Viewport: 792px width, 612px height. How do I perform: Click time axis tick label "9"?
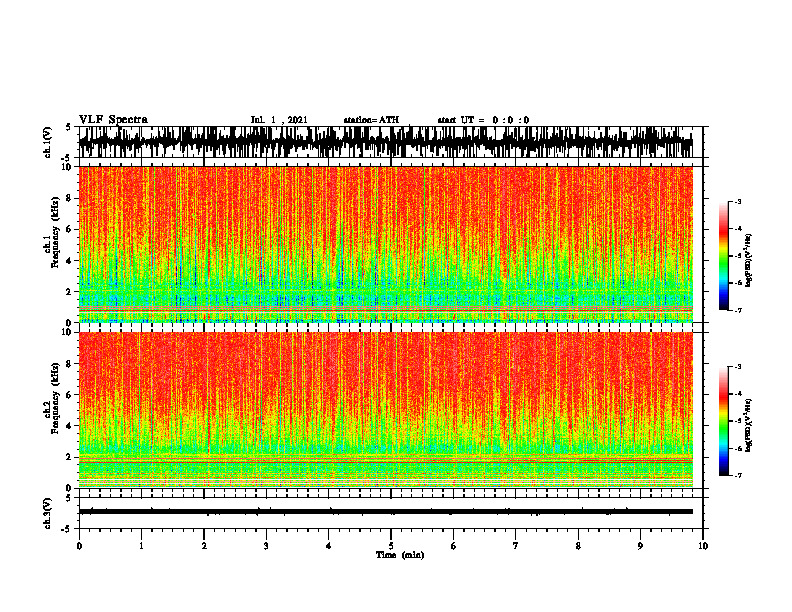(640, 546)
